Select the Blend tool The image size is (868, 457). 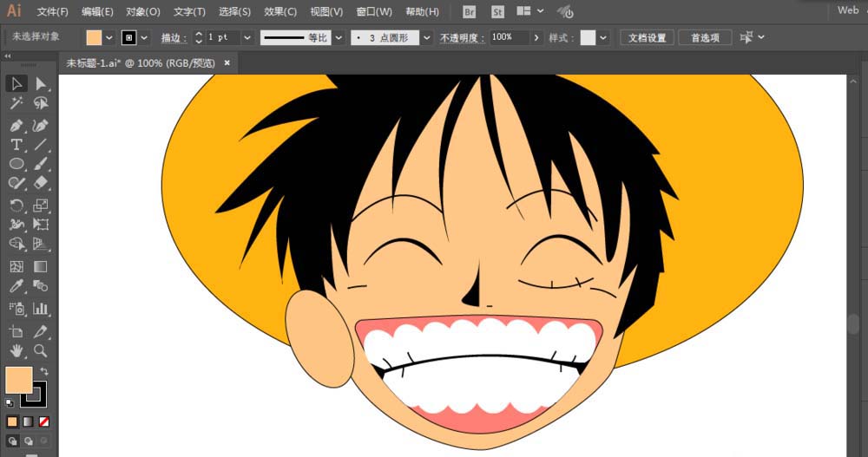click(41, 286)
